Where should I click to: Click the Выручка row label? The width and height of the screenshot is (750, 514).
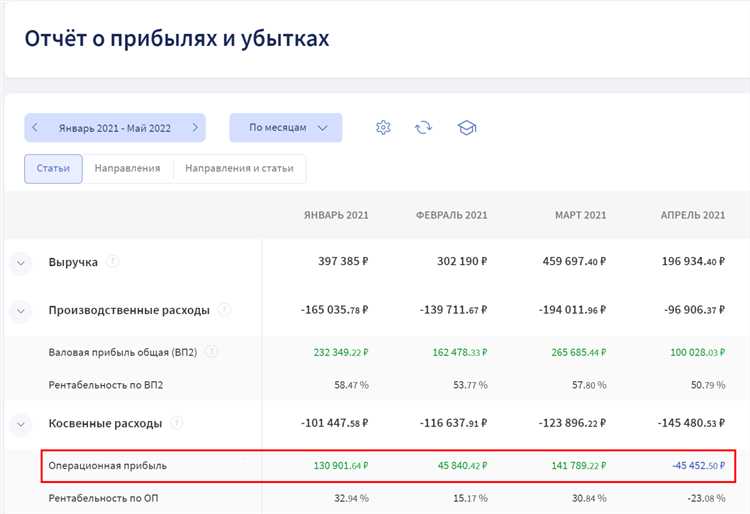pyautogui.click(x=73, y=262)
